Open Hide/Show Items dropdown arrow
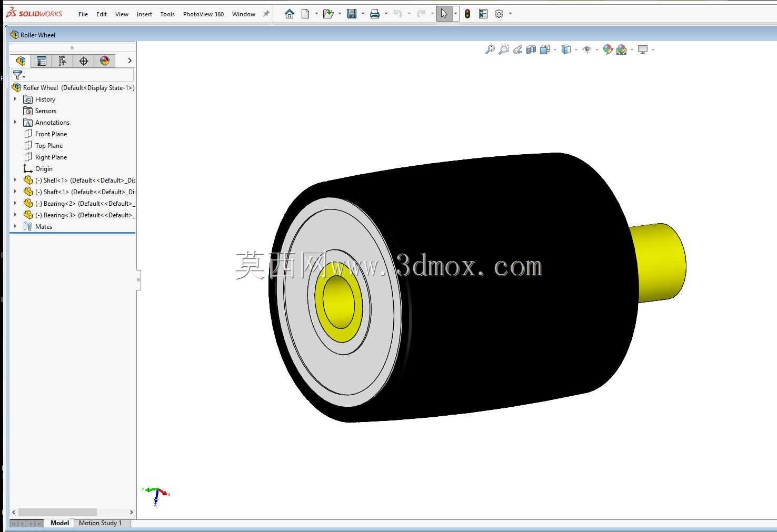Image resolution: width=777 pixels, height=532 pixels. coord(597,49)
